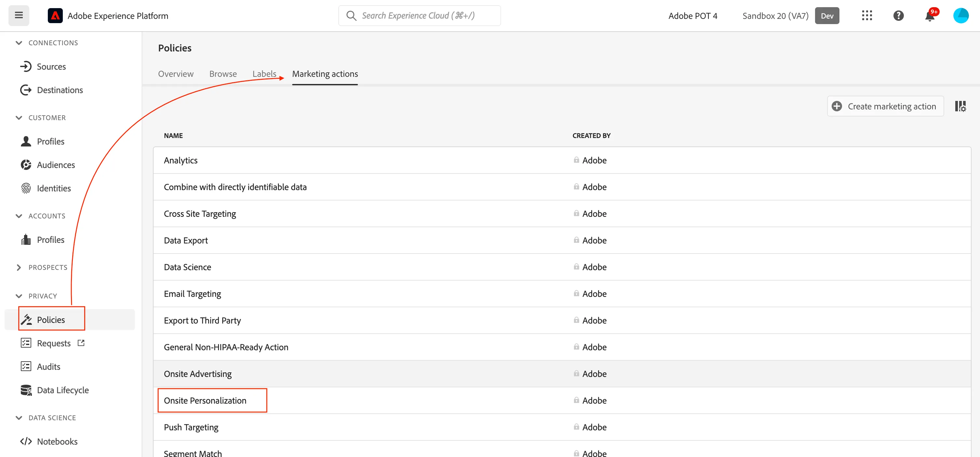Select the Marketing actions tab
The image size is (980, 457).
coord(325,74)
